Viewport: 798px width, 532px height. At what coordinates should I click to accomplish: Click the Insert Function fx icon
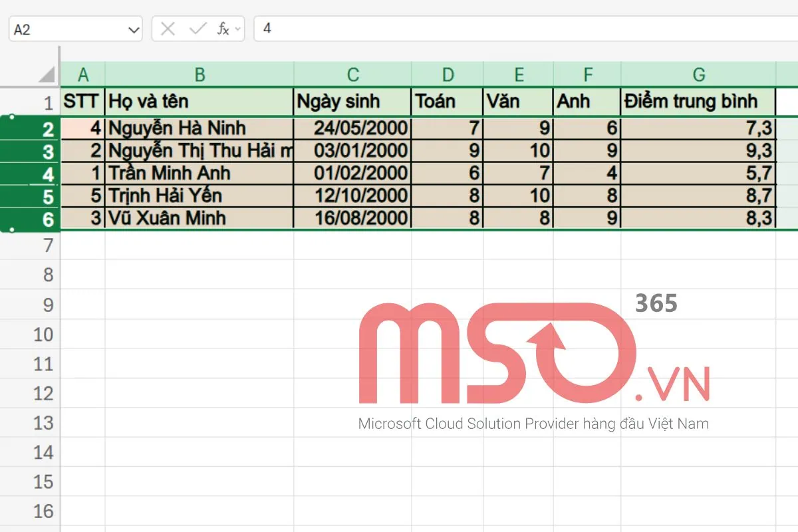[x=223, y=29]
